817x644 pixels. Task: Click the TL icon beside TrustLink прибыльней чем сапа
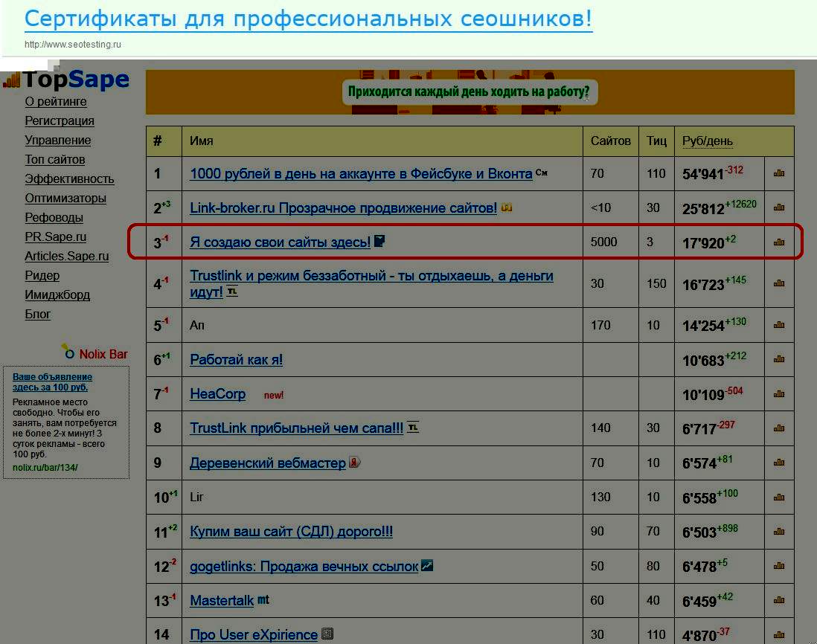pyautogui.click(x=414, y=428)
